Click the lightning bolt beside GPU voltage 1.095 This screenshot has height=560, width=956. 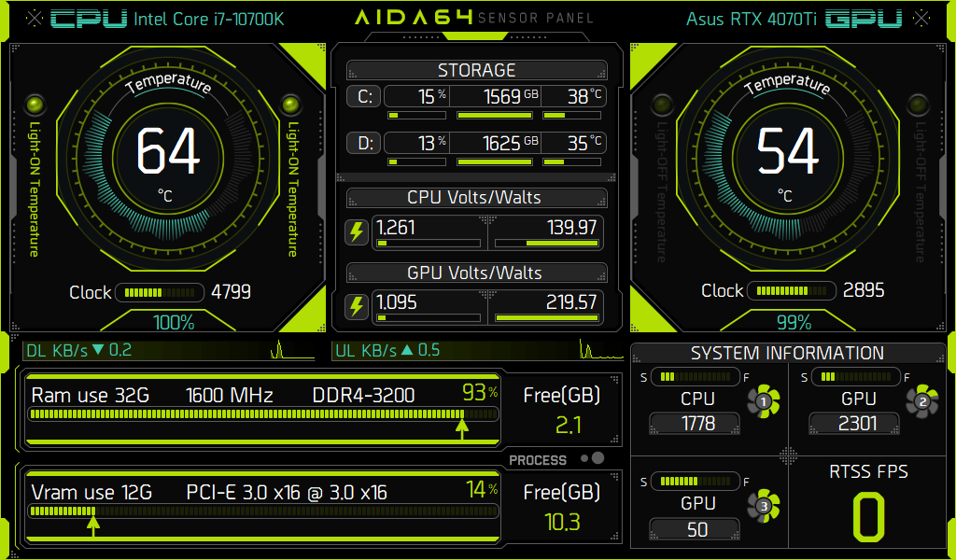(357, 306)
